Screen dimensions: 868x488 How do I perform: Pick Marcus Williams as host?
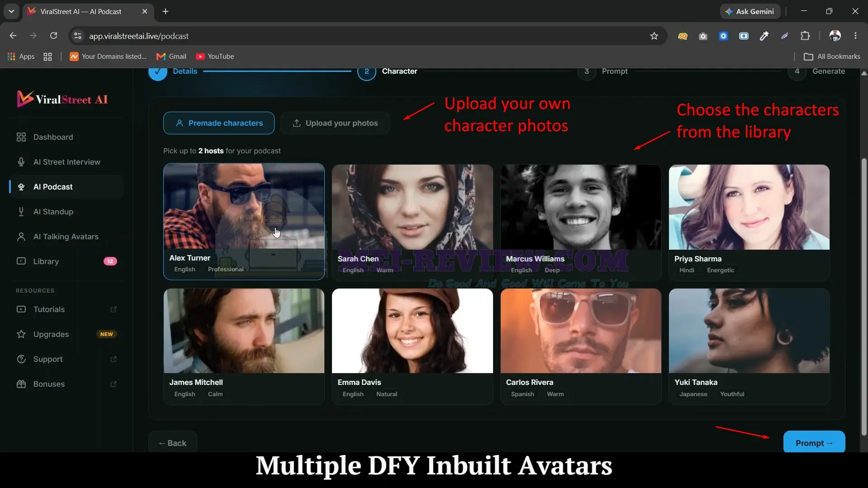point(581,223)
